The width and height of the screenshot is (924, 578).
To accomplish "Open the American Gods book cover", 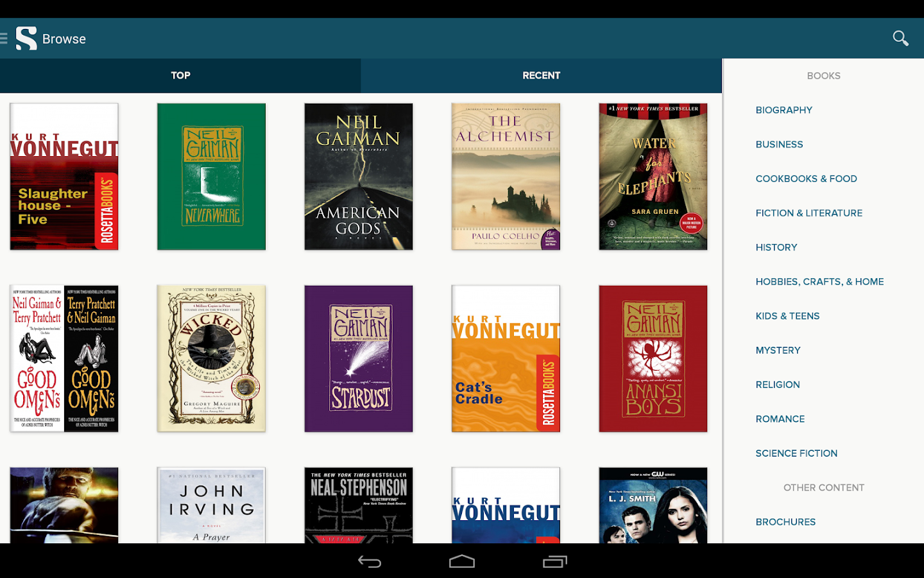I will click(359, 177).
